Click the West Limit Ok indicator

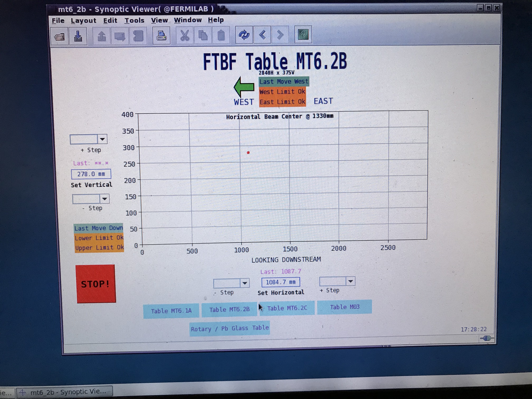pos(282,92)
